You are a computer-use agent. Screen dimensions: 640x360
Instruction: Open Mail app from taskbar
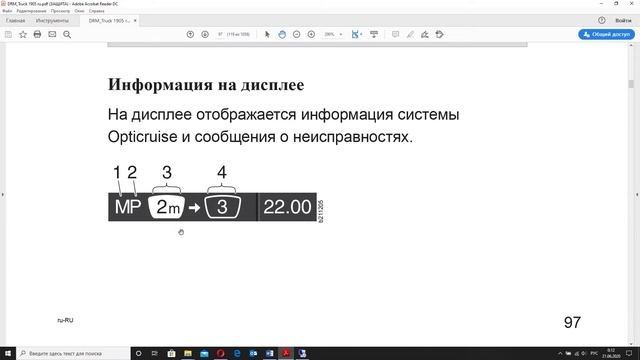coord(204,353)
